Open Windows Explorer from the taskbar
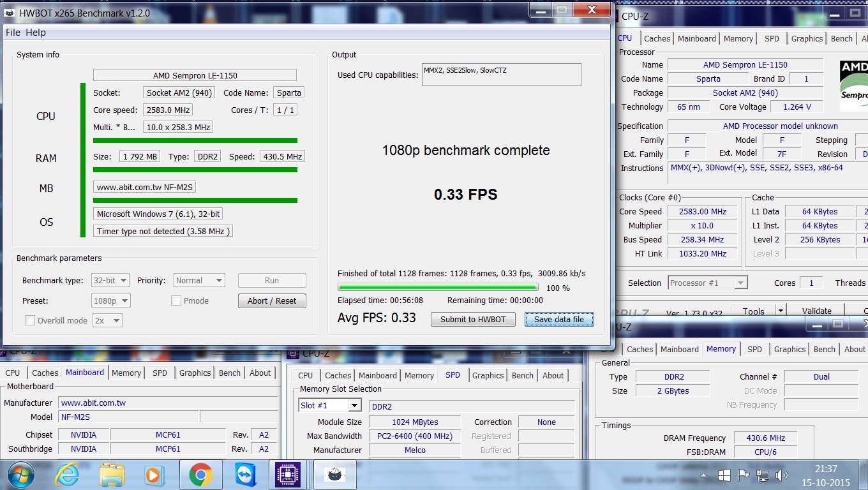Image resolution: width=868 pixels, height=490 pixels. click(x=111, y=475)
